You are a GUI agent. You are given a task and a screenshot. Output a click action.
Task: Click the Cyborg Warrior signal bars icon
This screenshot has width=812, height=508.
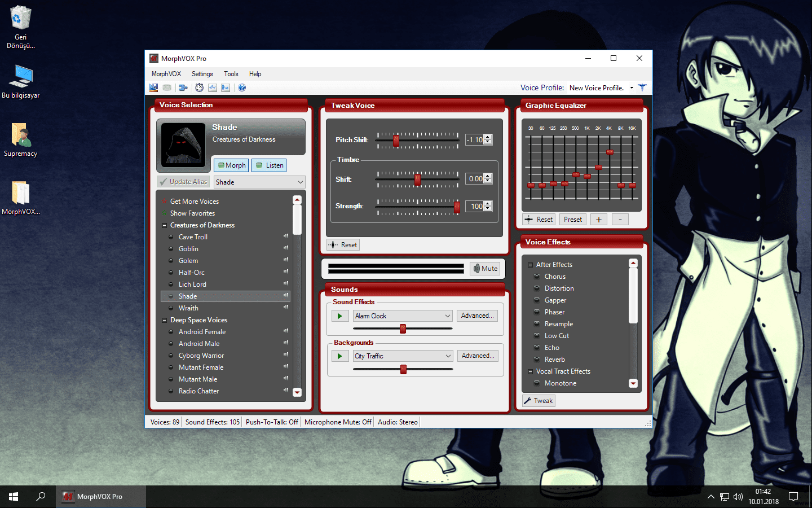(x=285, y=355)
